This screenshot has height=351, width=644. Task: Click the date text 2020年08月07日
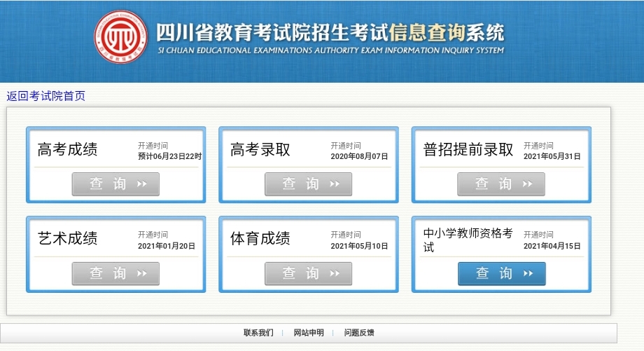[x=359, y=156]
